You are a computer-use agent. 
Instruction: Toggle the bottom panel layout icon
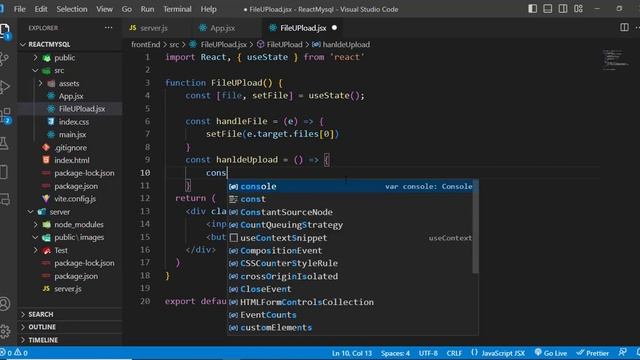point(548,9)
